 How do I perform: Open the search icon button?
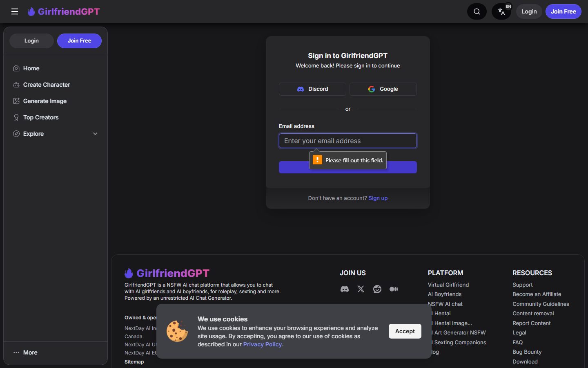(477, 11)
